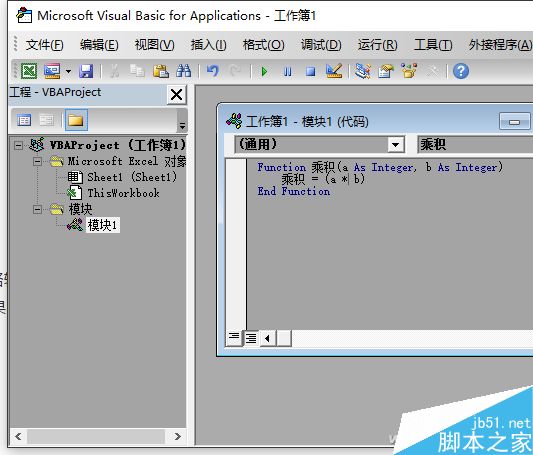Open the 编辑(E) menu
This screenshot has width=533, height=455.
click(99, 45)
